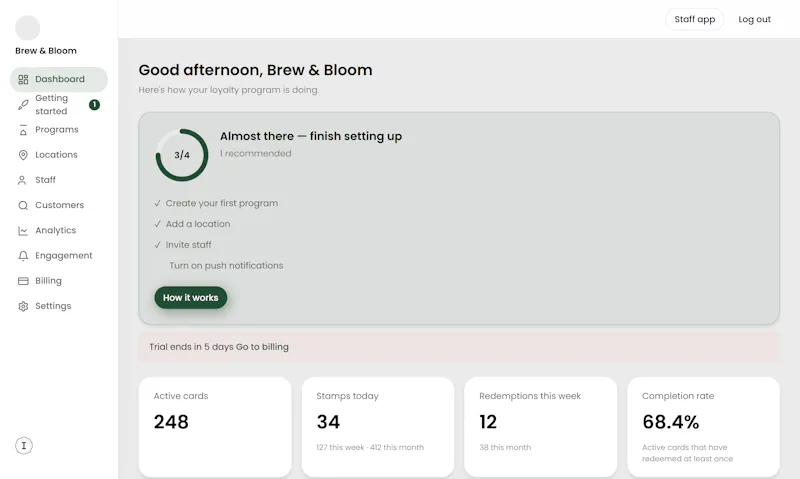
Task: Open the Billing card icon
Action: click(23, 281)
